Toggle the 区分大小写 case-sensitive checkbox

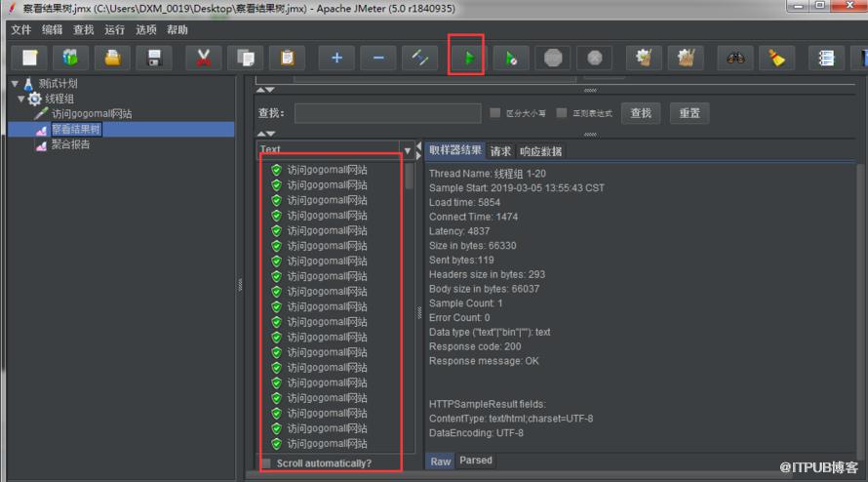(x=494, y=113)
